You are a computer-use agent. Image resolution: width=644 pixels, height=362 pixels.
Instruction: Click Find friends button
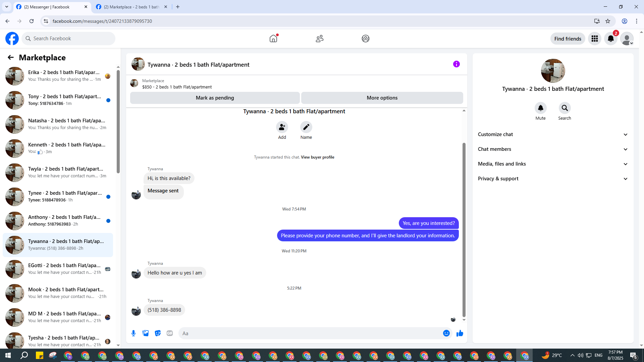coord(568,39)
